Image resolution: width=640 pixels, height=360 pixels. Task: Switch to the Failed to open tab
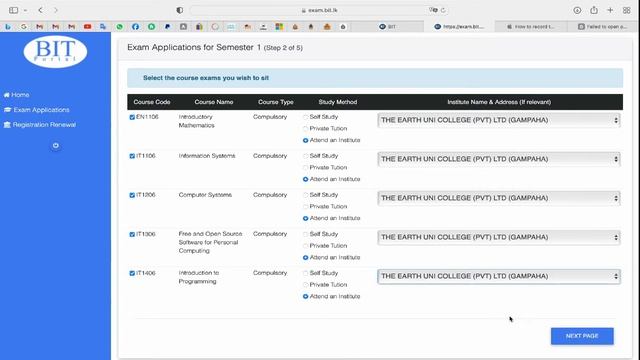[x=602, y=27]
